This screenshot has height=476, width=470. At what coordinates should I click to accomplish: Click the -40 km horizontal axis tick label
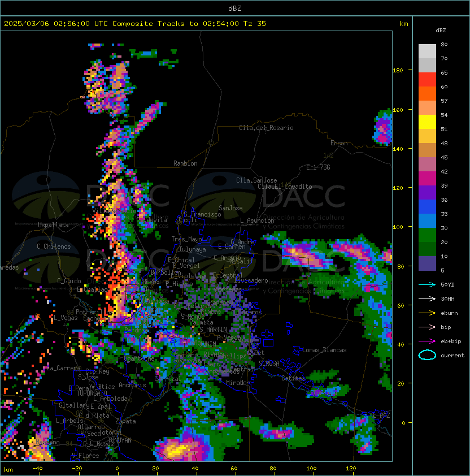point(37,469)
